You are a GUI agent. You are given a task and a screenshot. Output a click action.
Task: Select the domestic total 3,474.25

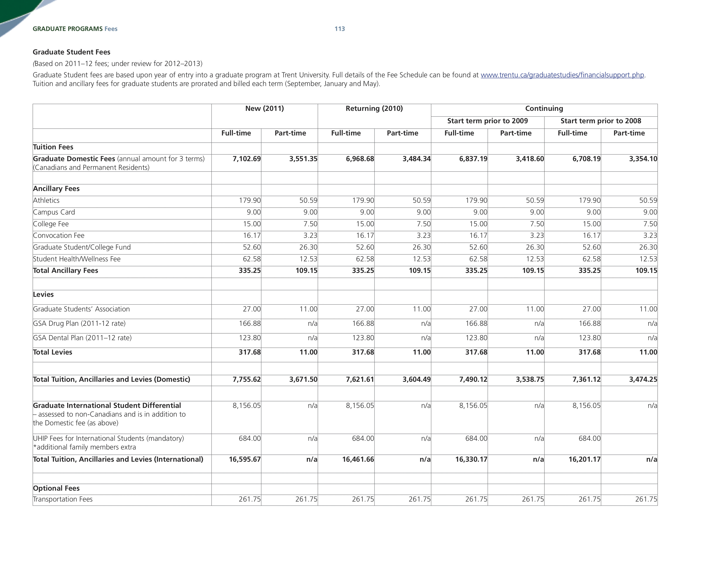(x=643, y=379)
